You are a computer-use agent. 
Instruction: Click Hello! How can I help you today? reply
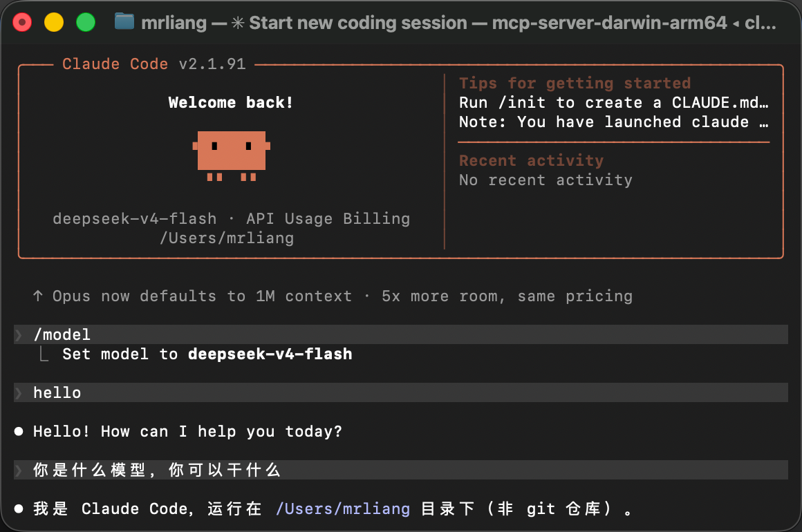coord(188,432)
